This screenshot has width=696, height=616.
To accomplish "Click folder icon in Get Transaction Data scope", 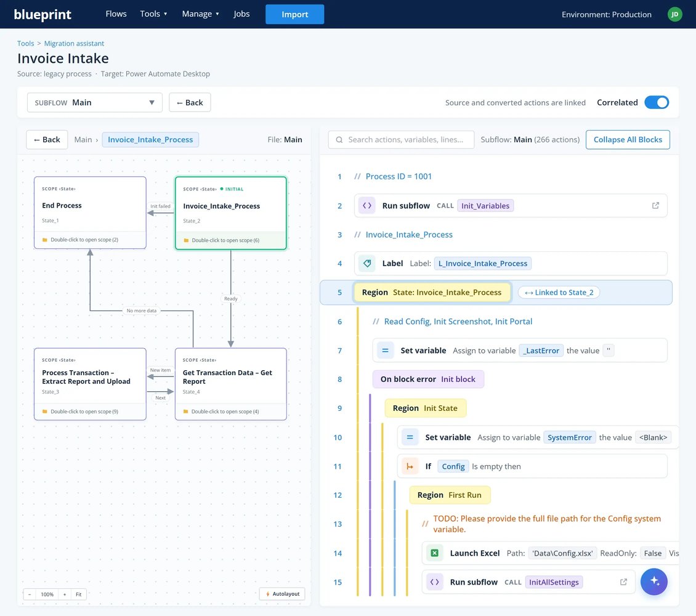I will tap(185, 411).
